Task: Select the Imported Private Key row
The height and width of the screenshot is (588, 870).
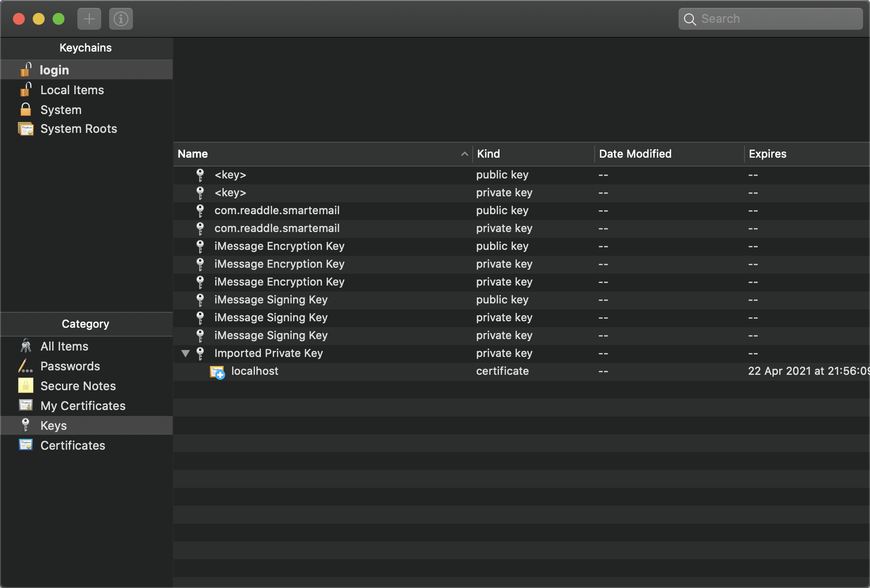Action: (x=522, y=353)
